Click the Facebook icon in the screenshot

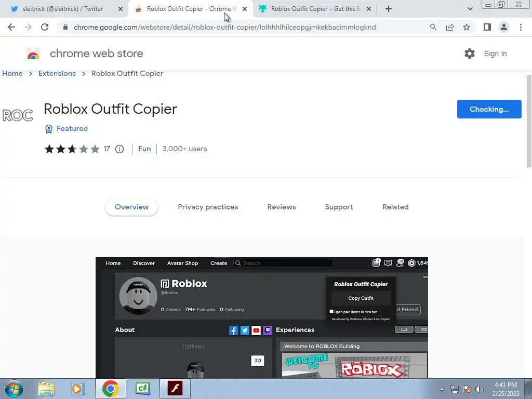click(x=233, y=330)
